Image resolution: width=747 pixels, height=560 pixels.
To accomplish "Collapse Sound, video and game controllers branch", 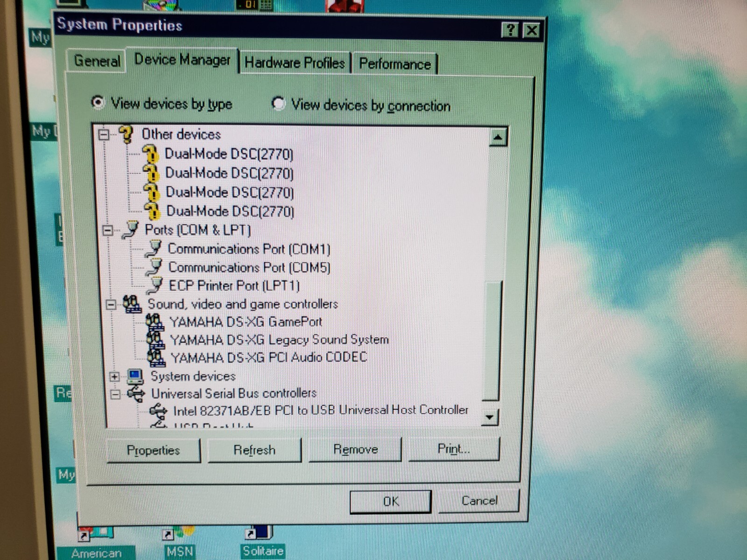I will pos(111,305).
